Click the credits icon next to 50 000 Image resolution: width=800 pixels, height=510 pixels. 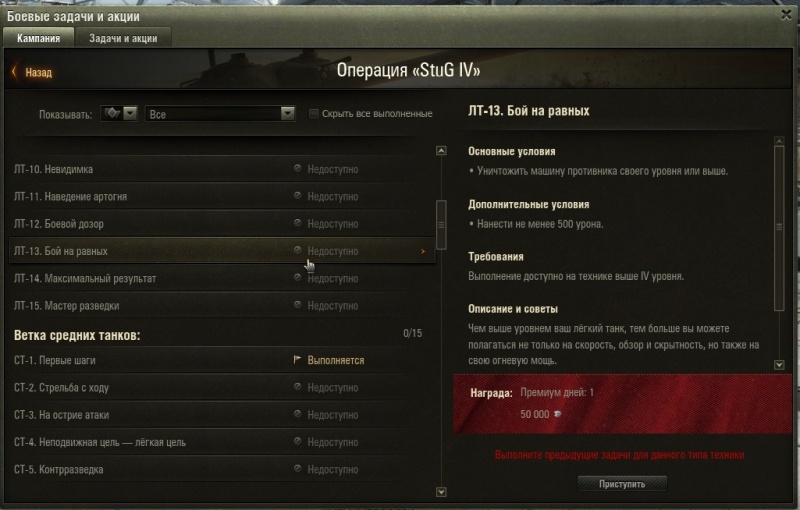(x=558, y=414)
